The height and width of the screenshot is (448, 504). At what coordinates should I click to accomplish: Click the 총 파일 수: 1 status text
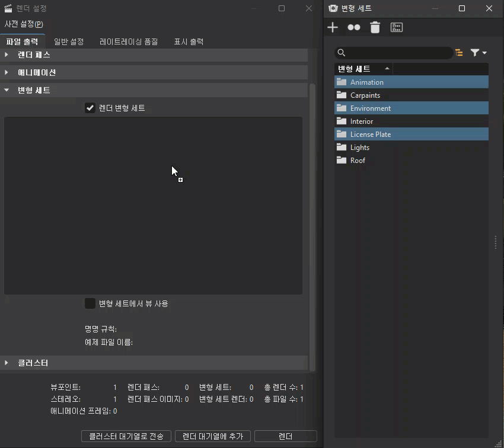pyautogui.click(x=284, y=399)
